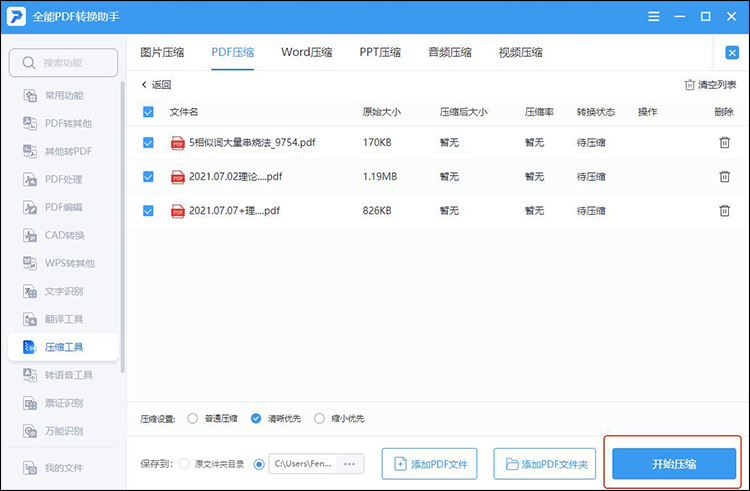Switch to the Word压缩 tab
The width and height of the screenshot is (750, 491).
pos(307,53)
